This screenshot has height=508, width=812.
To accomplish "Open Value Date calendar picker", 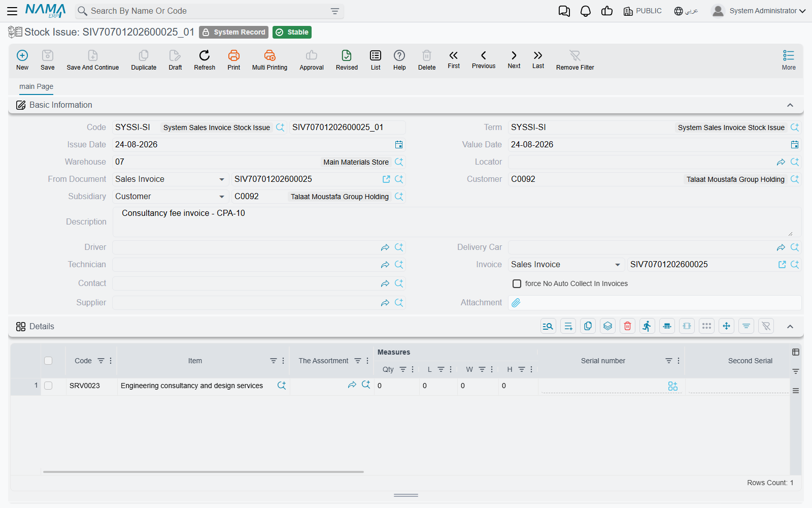I will [795, 145].
